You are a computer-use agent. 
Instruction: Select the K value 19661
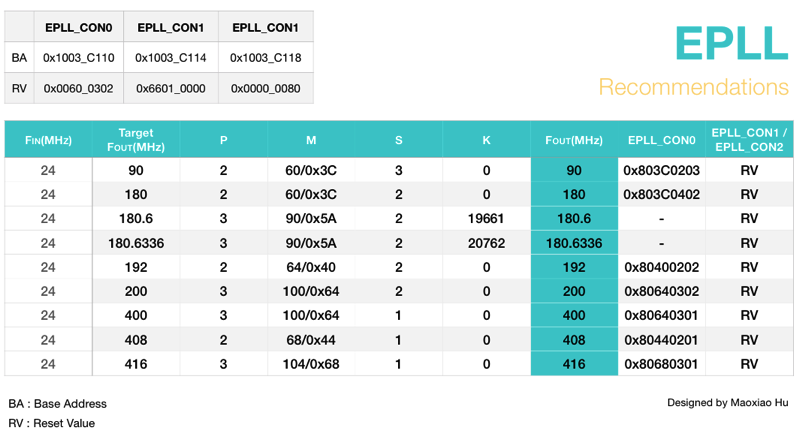tap(487, 218)
